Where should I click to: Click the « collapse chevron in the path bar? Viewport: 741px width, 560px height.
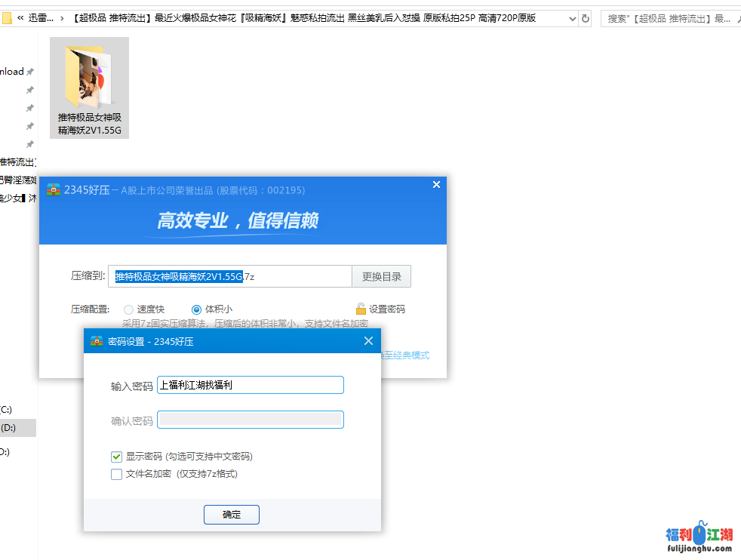[x=20, y=17]
